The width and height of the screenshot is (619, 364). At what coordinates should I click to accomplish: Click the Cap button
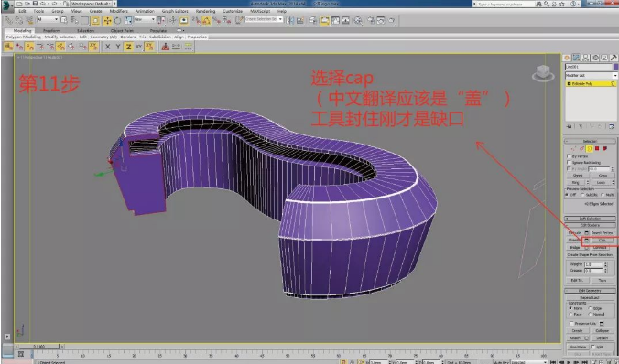pyautogui.click(x=603, y=240)
